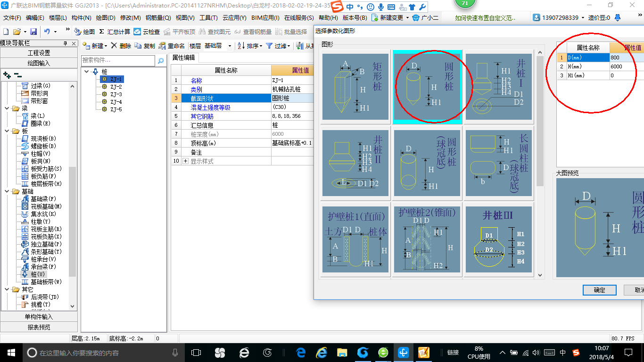The height and width of the screenshot is (362, 644).
Task: Click the collapse-all minus icon in navigator
Action: click(x=17, y=74)
